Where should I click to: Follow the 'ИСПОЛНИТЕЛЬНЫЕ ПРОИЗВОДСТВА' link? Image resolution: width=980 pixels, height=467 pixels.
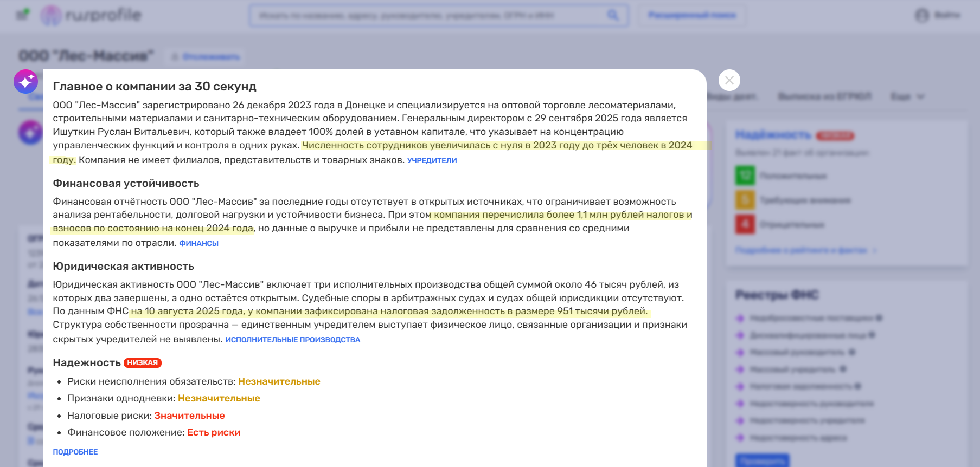point(292,340)
